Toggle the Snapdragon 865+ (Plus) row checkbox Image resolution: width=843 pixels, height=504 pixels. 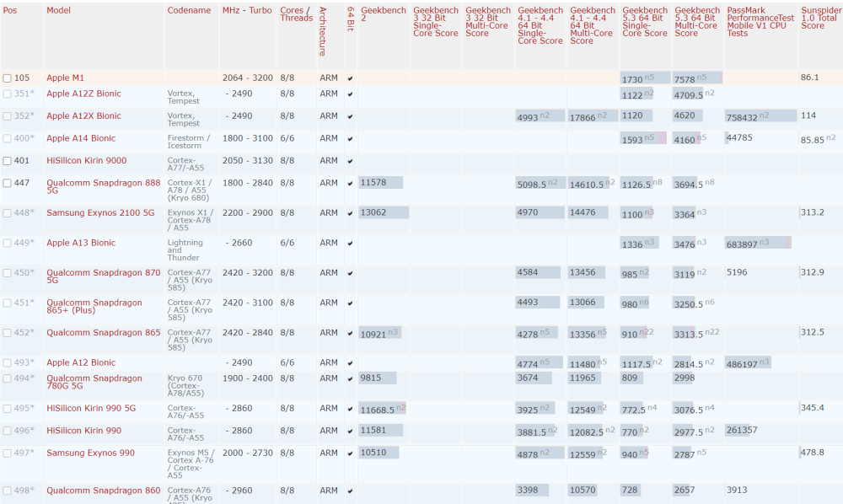(7, 303)
